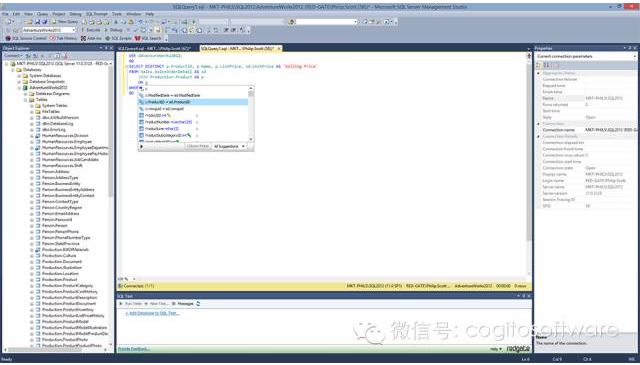Image resolution: width=640 pixels, height=365 pixels.
Task: Click the Execute query button
Action: (91, 30)
